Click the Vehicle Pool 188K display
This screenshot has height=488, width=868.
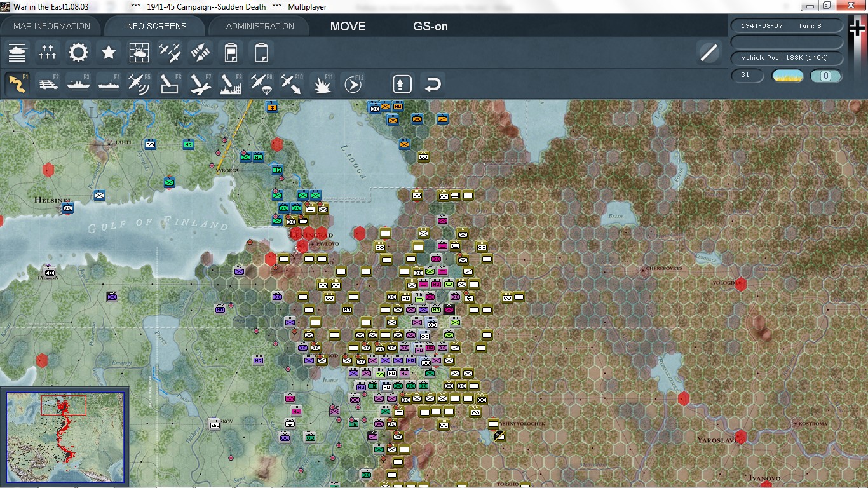[x=787, y=58]
